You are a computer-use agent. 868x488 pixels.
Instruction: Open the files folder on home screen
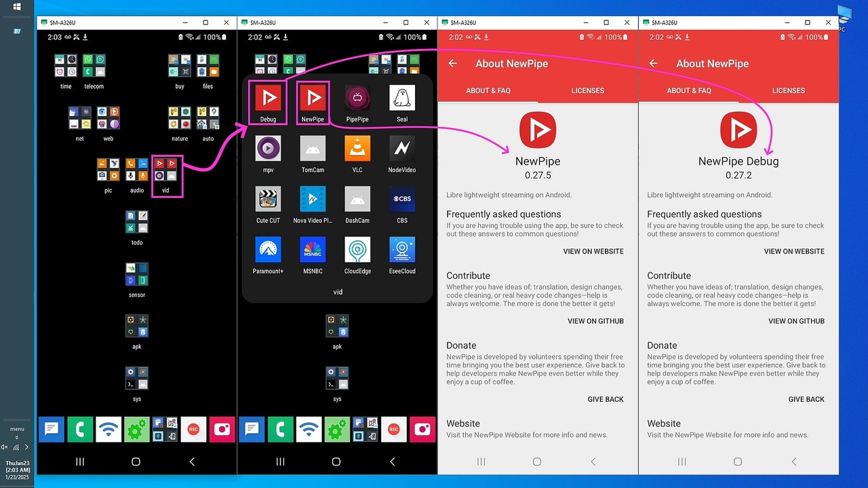point(208,66)
